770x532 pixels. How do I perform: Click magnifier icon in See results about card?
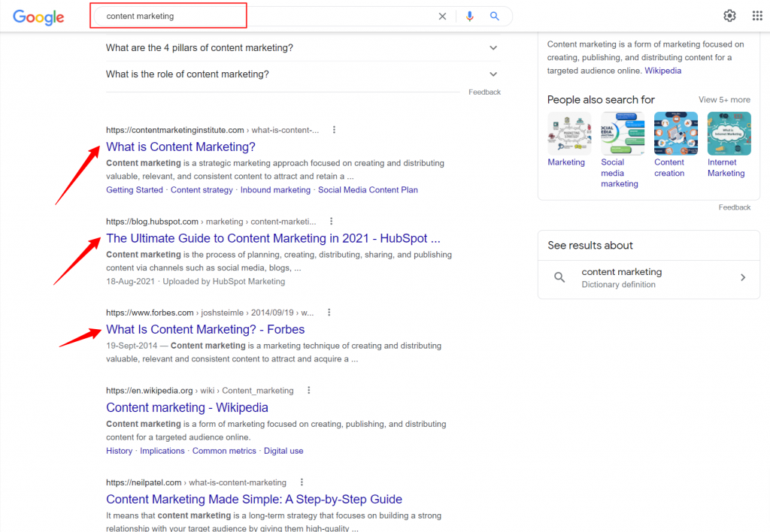point(559,277)
